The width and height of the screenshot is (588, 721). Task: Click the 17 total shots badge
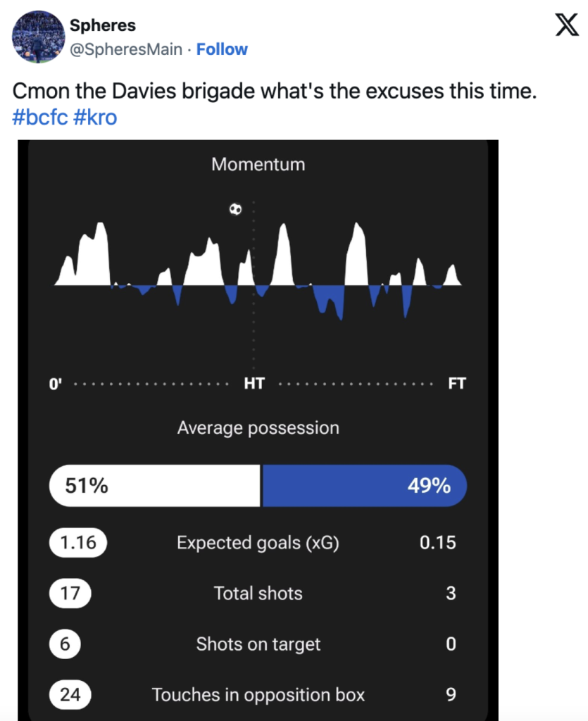70,594
